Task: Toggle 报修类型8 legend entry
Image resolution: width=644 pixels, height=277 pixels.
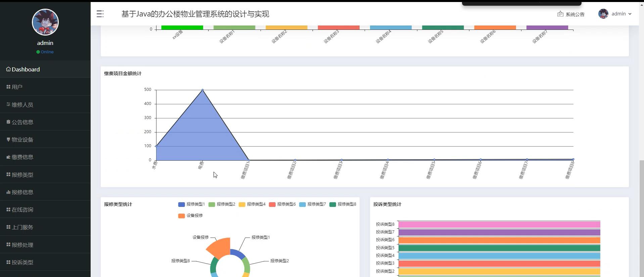Action: pyautogui.click(x=343, y=204)
